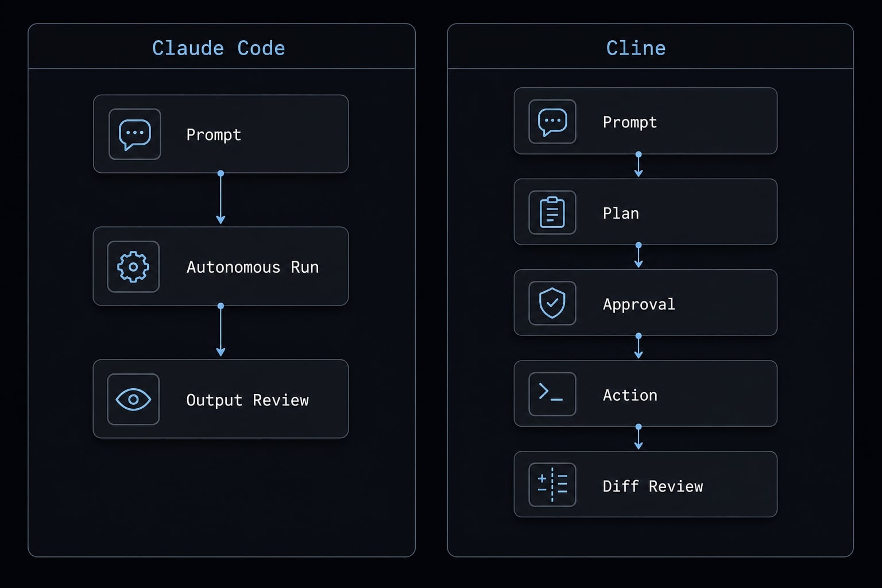
Task: Click the Diff Review step label
Action: click(x=653, y=486)
